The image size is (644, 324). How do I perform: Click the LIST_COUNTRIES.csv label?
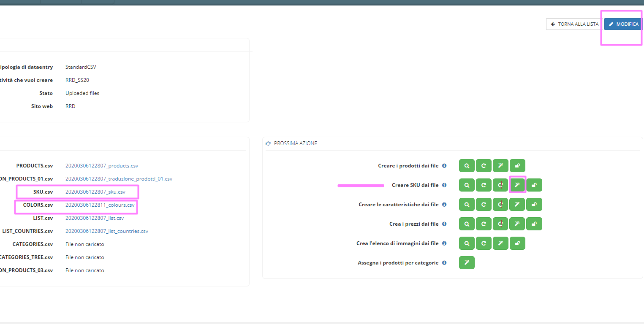(x=27, y=231)
